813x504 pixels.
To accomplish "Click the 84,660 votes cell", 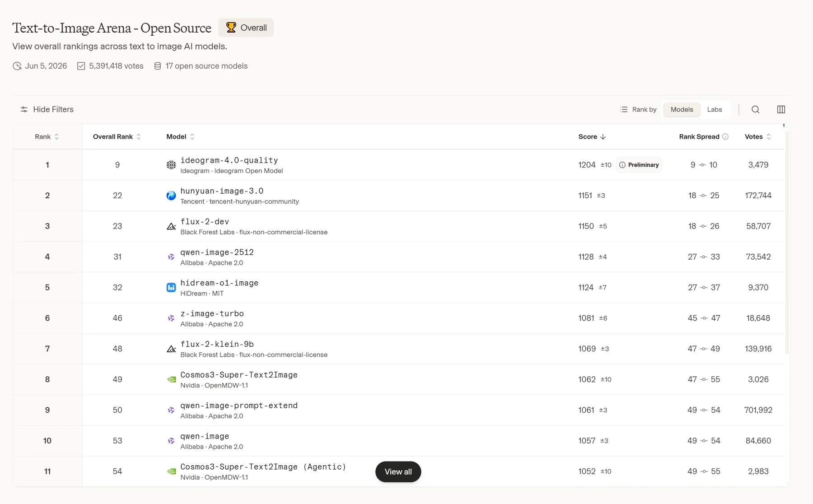I will click(x=758, y=441).
